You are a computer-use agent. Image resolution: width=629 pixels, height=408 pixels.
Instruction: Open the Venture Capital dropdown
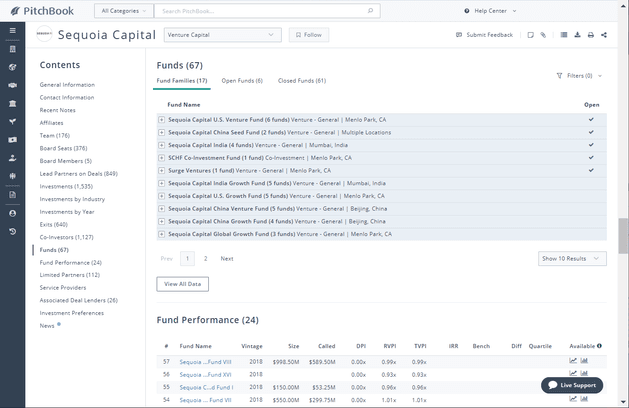pos(222,35)
